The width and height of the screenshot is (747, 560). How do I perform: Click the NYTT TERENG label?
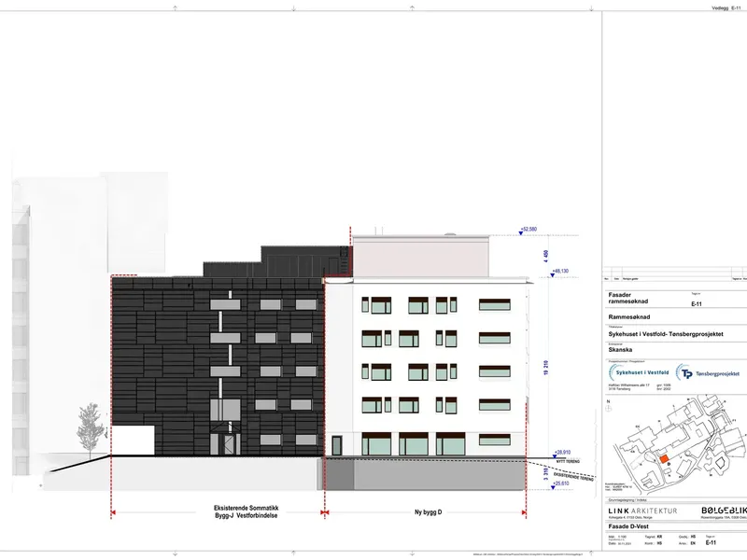click(x=568, y=462)
